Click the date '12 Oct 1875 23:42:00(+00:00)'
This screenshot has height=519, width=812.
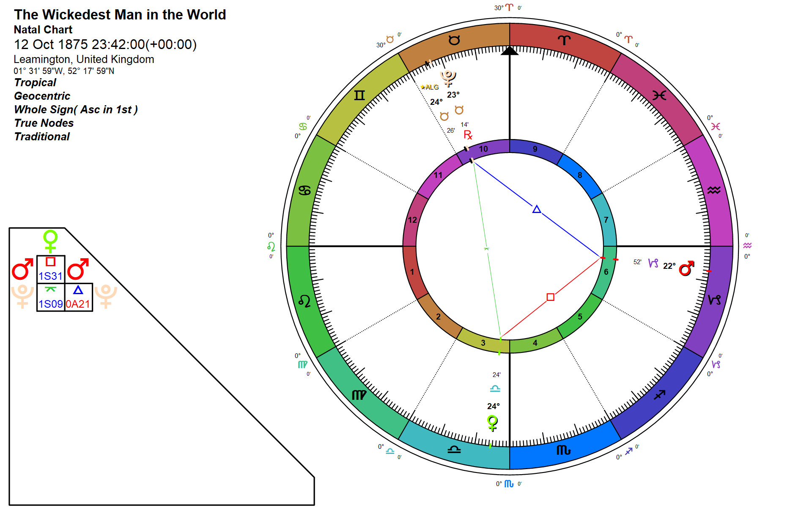coord(105,44)
